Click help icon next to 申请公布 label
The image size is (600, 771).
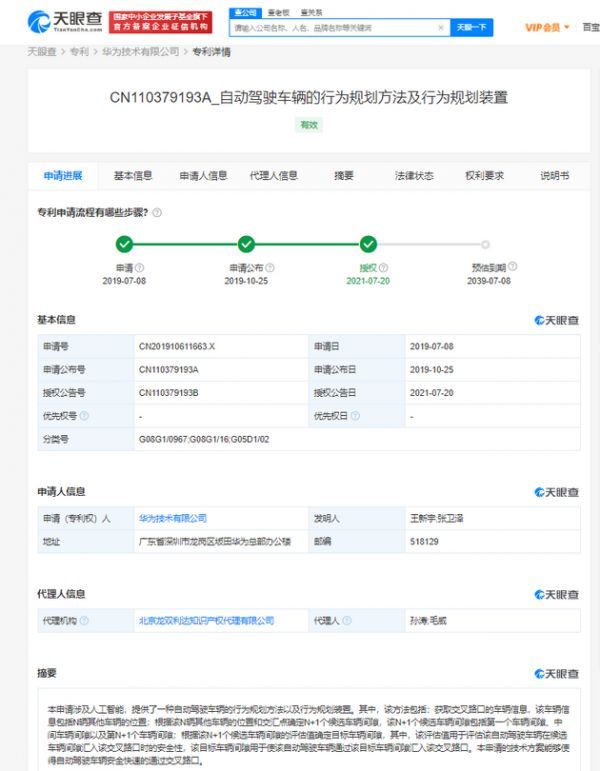click(x=270, y=268)
